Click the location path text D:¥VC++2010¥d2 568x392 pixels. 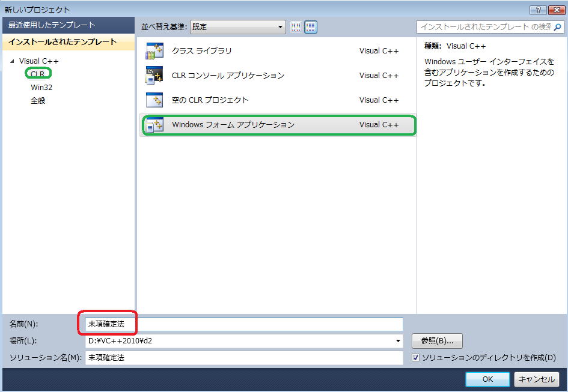point(120,340)
